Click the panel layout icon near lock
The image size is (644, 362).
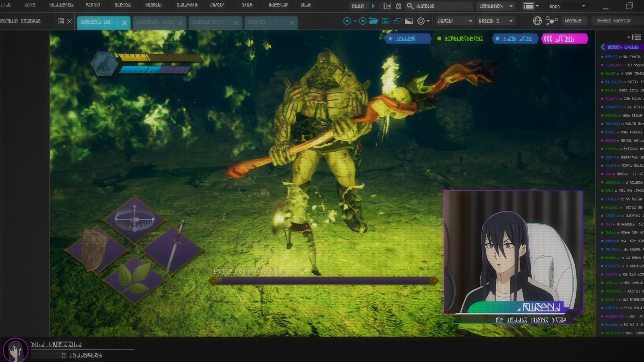coord(387,6)
